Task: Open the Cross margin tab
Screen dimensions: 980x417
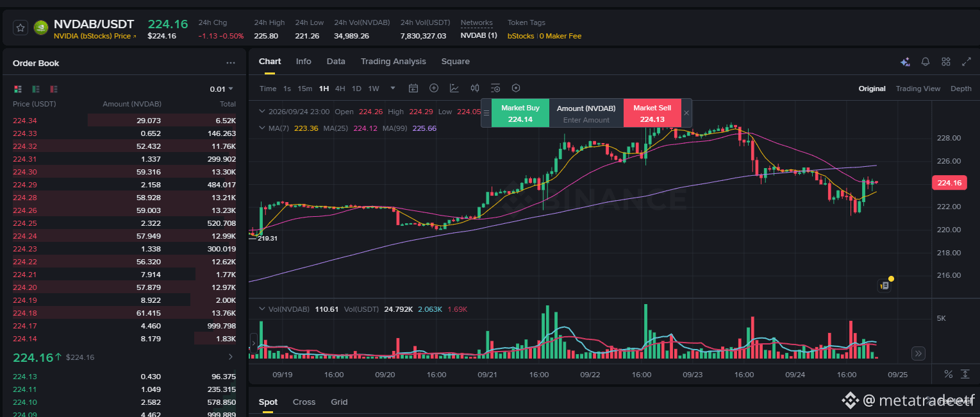Action: (x=304, y=402)
